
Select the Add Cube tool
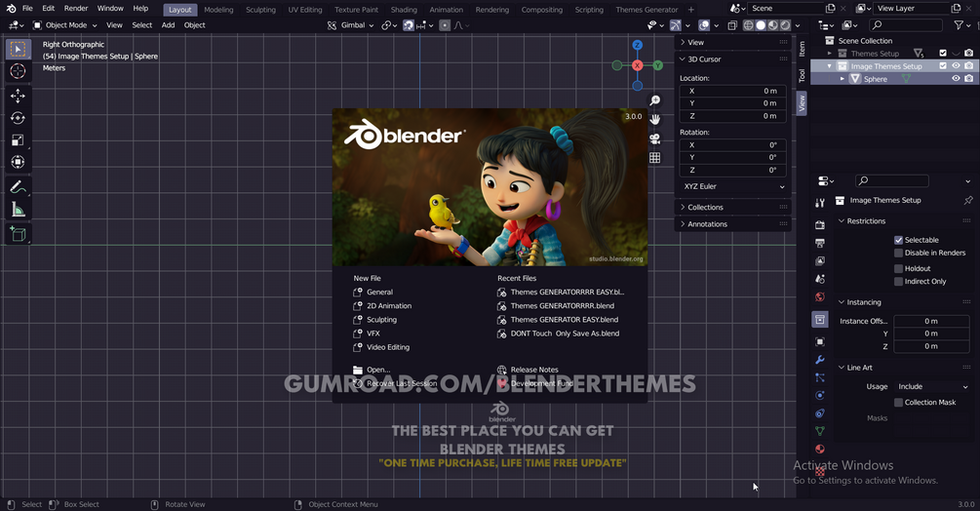point(19,234)
